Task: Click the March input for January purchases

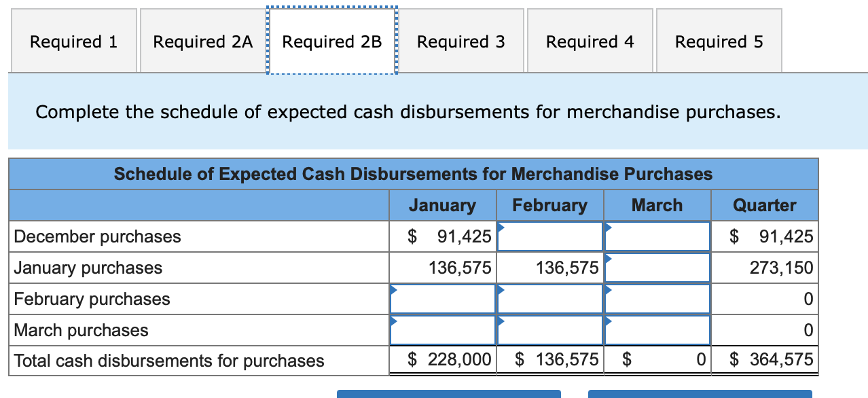Action: [657, 267]
